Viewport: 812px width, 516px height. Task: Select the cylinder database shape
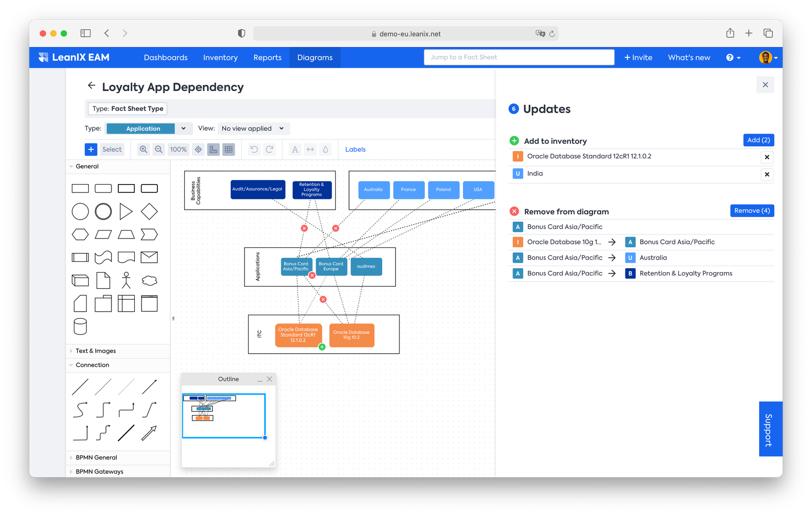click(80, 327)
